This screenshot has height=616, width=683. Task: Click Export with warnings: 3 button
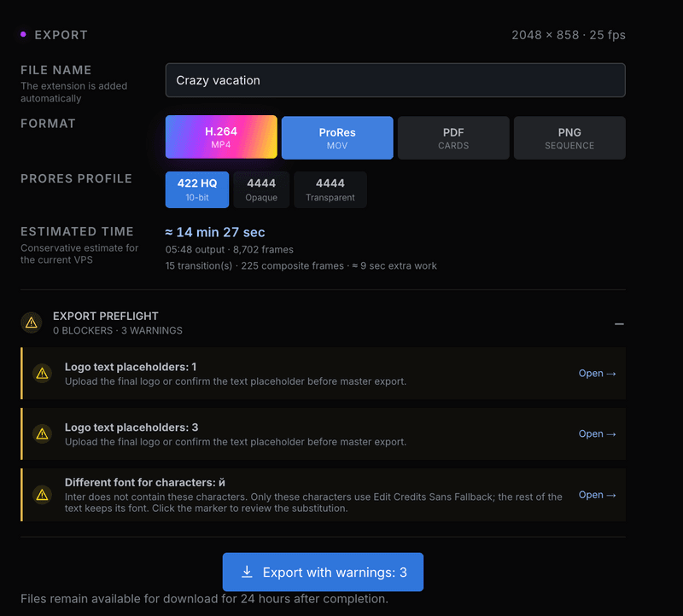[x=323, y=572]
